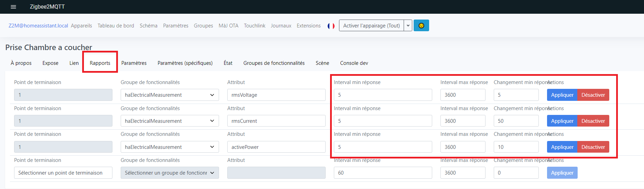Open the Paramètres (spécifiques) tab

[x=185, y=63]
